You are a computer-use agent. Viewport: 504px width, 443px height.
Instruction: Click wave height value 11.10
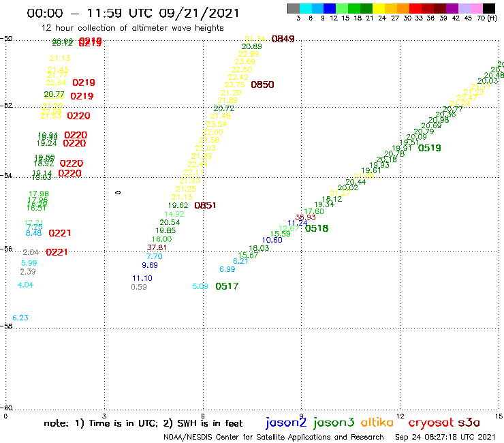click(142, 278)
